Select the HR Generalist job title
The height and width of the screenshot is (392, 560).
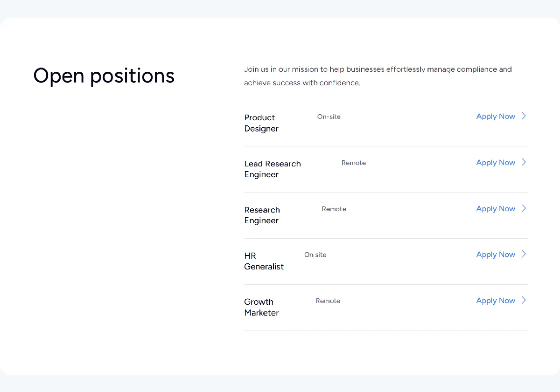264,261
